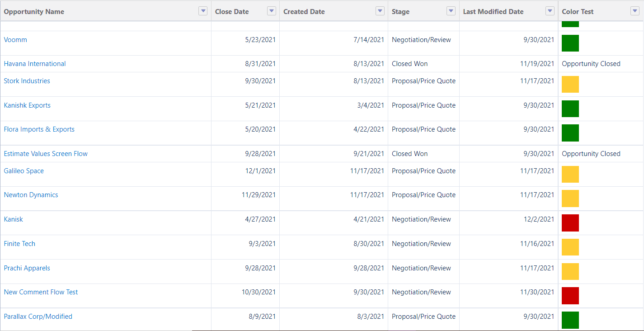Open the Voomm opportunity link
The height and width of the screenshot is (331, 644).
(x=15, y=40)
